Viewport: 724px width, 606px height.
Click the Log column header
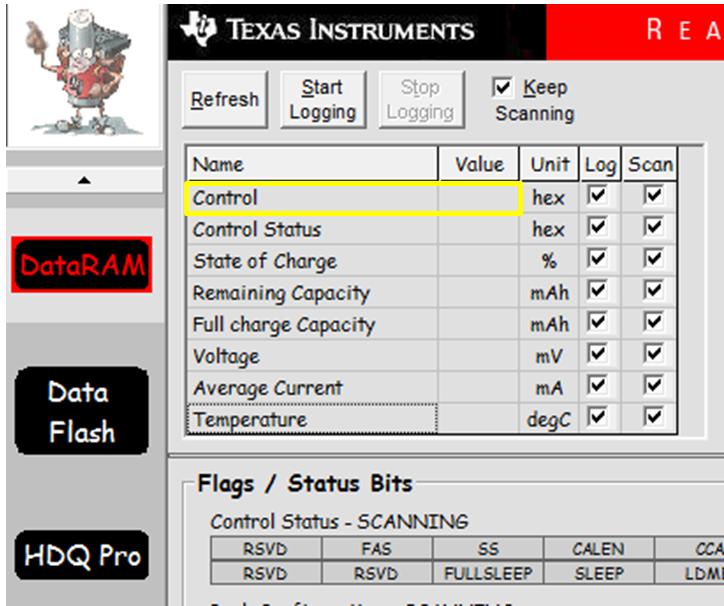click(x=600, y=164)
